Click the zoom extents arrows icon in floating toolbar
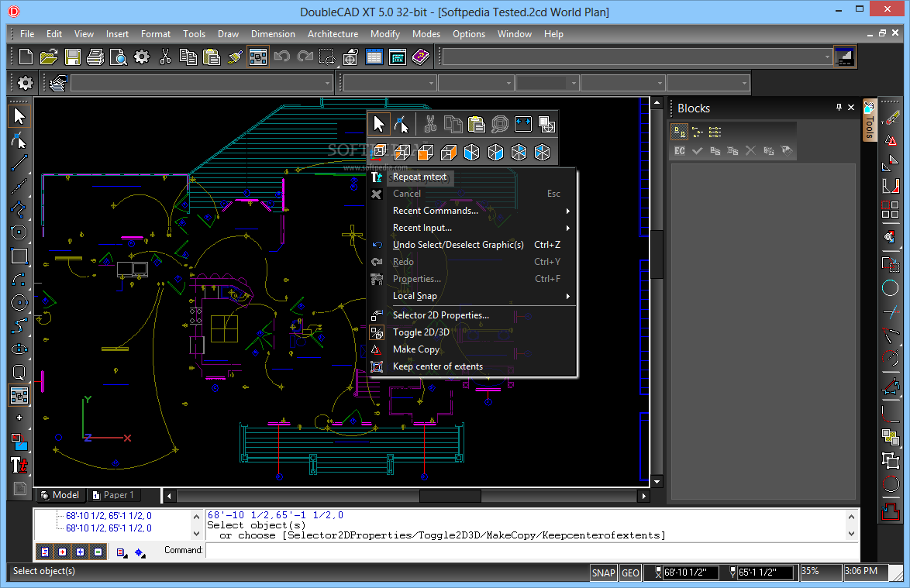 click(x=523, y=124)
